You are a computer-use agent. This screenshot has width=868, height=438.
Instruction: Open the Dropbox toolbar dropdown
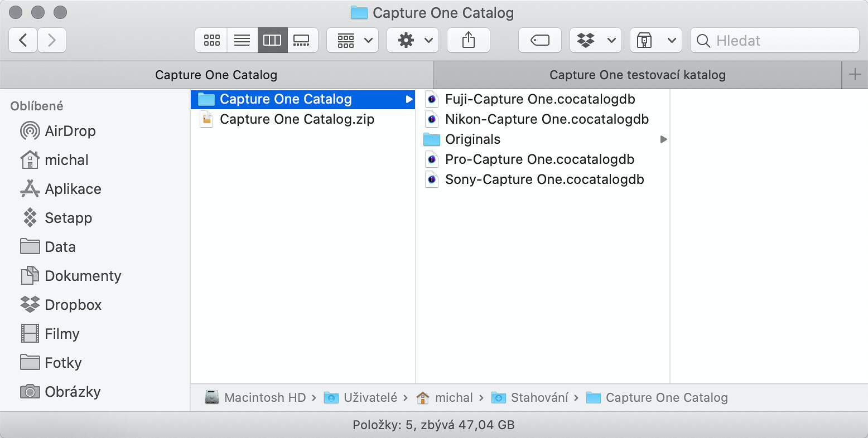click(x=596, y=40)
